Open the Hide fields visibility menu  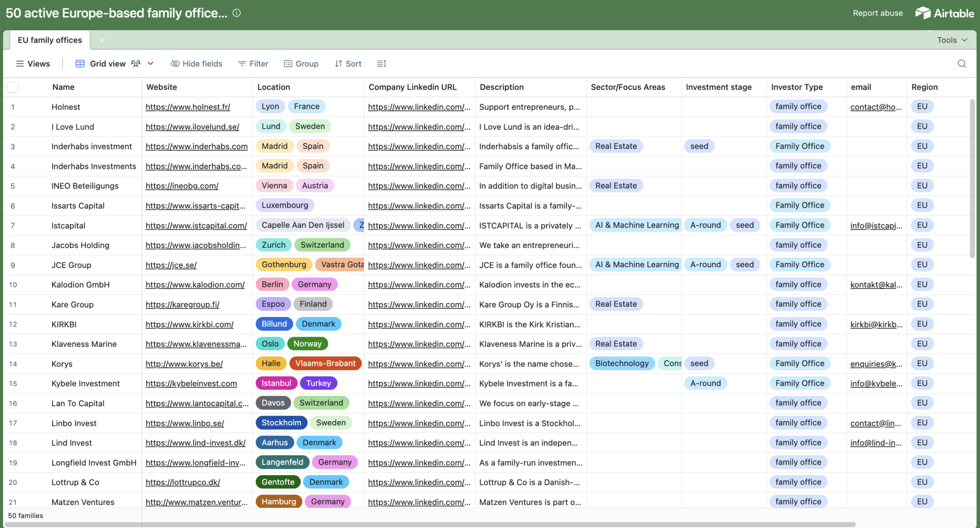tap(197, 64)
